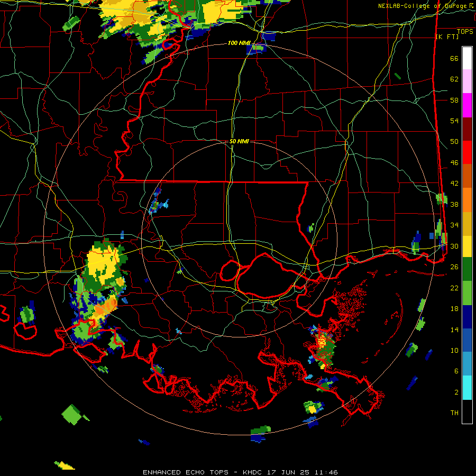Select the sky blue legend swatch

467,364
